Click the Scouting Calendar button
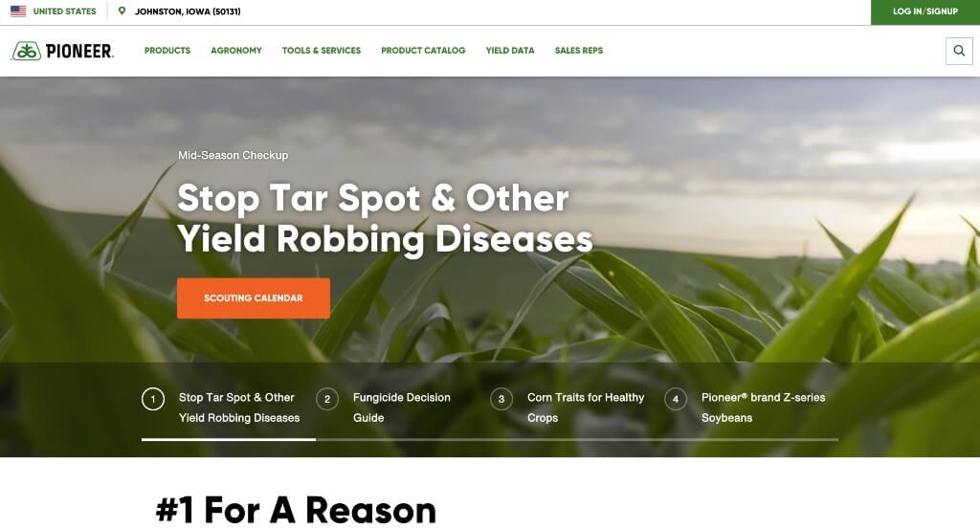Image resolution: width=980 pixels, height=528 pixels. coord(253,298)
